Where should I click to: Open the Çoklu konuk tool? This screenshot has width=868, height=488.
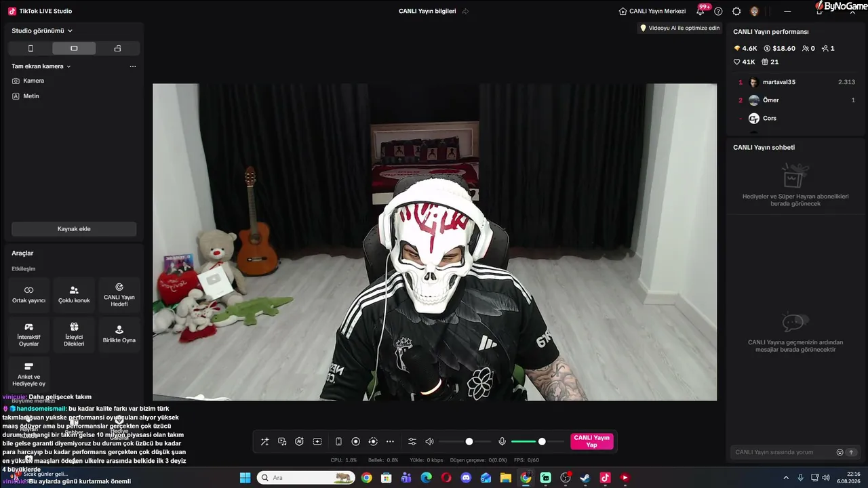(x=74, y=295)
